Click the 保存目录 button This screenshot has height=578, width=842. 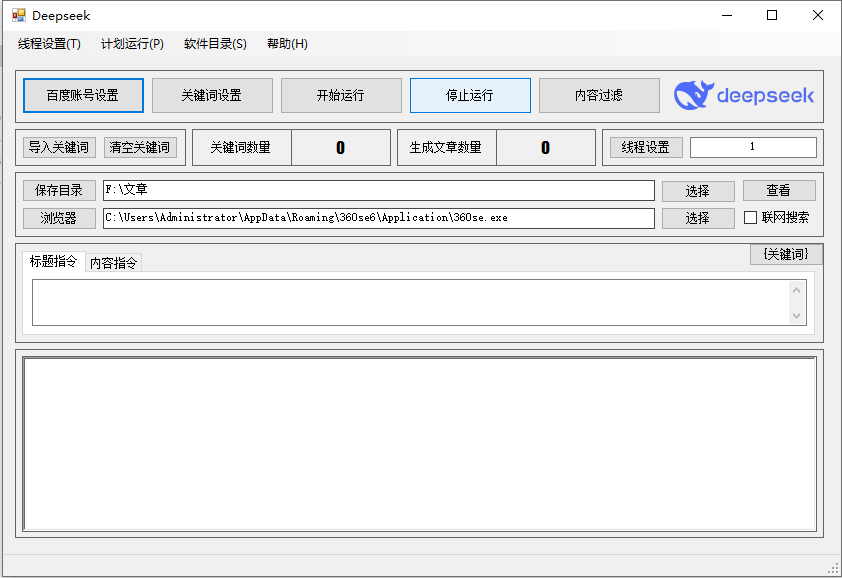point(59,190)
